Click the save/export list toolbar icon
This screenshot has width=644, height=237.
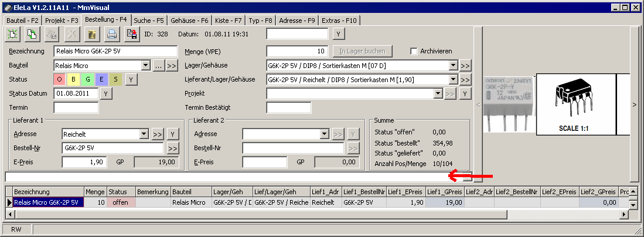coord(132,34)
